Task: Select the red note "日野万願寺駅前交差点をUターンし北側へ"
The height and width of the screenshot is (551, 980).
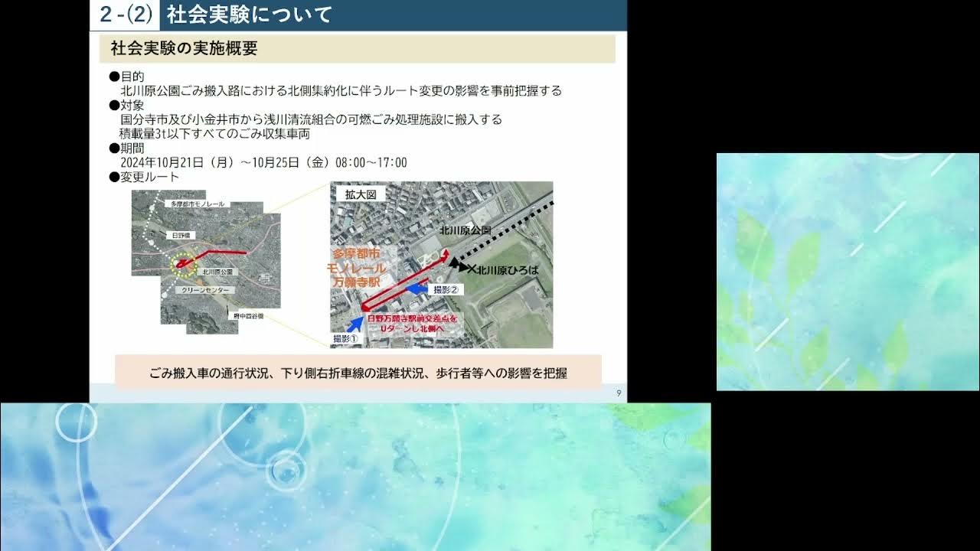Action: pos(412,322)
